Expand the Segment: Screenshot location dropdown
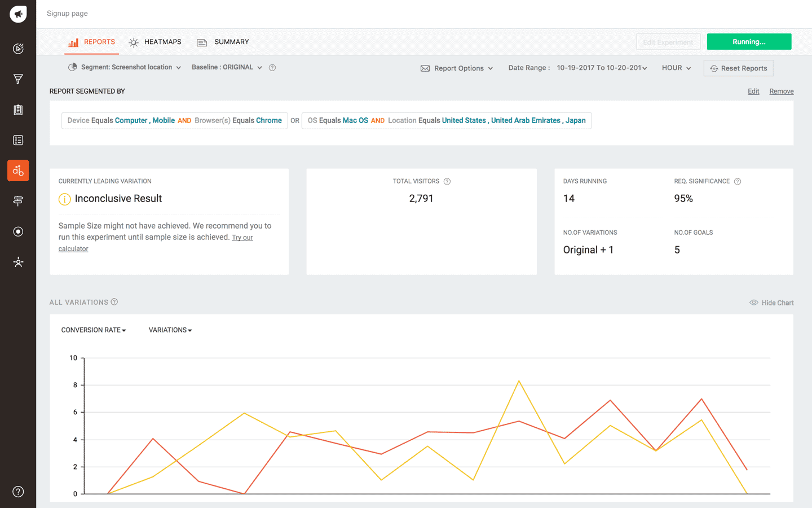Screen dimensions: 812x508 click(x=125, y=67)
